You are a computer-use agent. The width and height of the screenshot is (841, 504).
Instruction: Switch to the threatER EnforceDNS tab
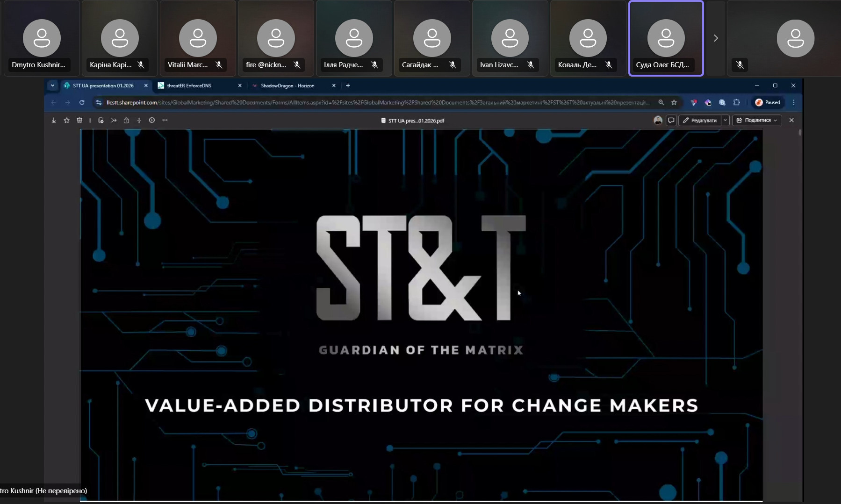pyautogui.click(x=196, y=86)
